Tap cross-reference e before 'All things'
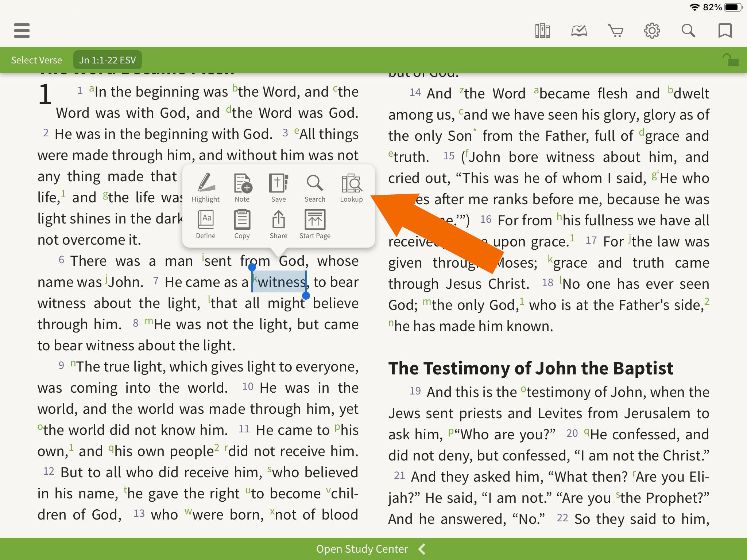Viewport: 747px width, 560px height. [x=297, y=131]
